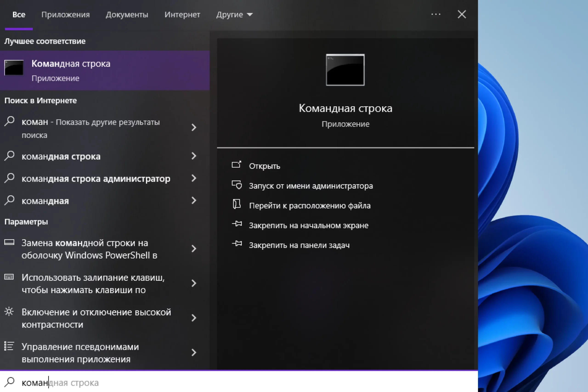Image resolution: width=588 pixels, height=392 pixels.
Task: Click the pin to taskbar icon
Action: pyautogui.click(x=237, y=243)
